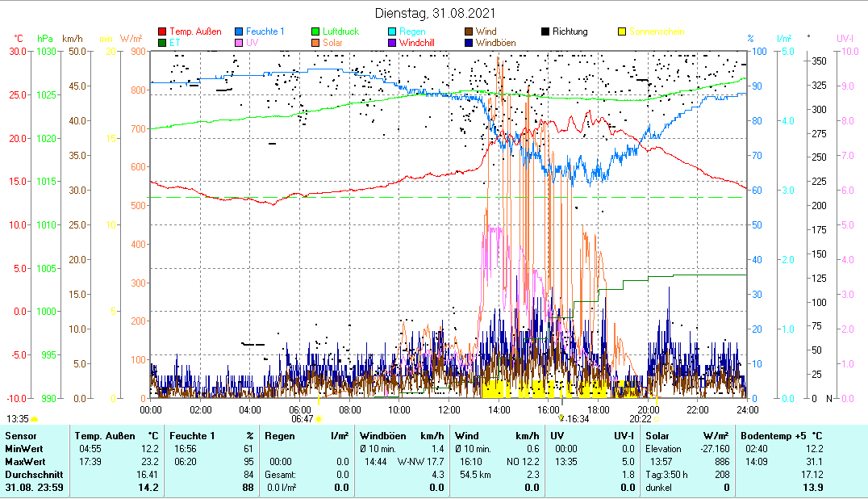The image size is (868, 499).
Task: Click the dark blue Windböen legend swatch
Action: 469,43
